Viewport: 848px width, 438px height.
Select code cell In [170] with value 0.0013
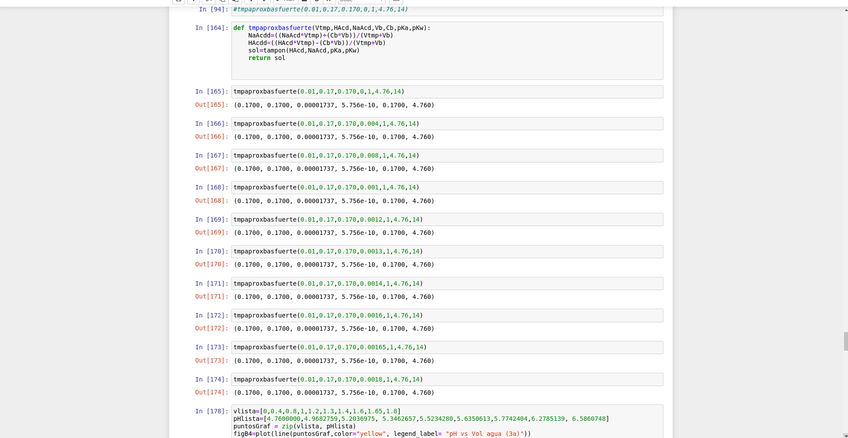445,252
